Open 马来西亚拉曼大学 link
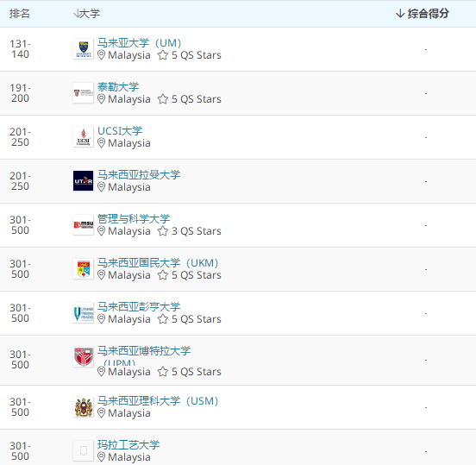The height and width of the screenshot is (465, 476). point(139,175)
